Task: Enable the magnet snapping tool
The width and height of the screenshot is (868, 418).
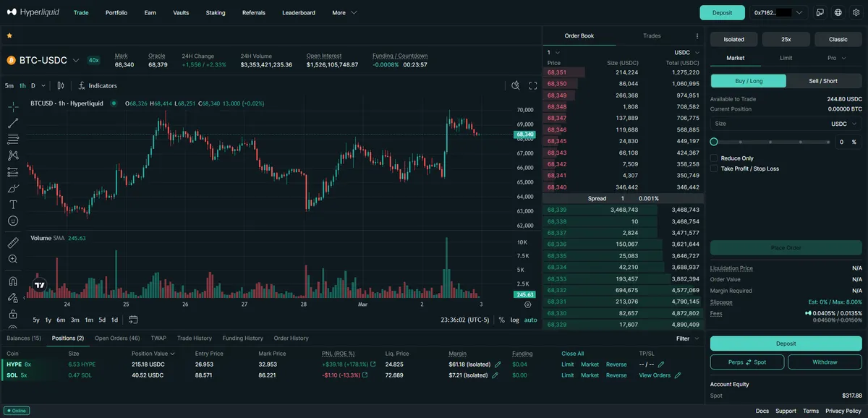Action: coord(13,281)
